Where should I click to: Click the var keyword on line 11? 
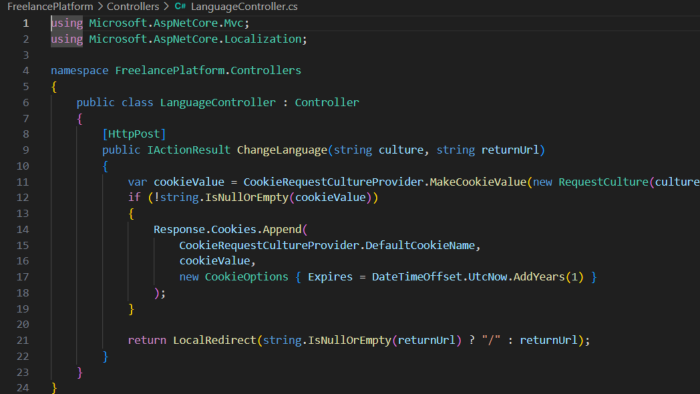138,182
